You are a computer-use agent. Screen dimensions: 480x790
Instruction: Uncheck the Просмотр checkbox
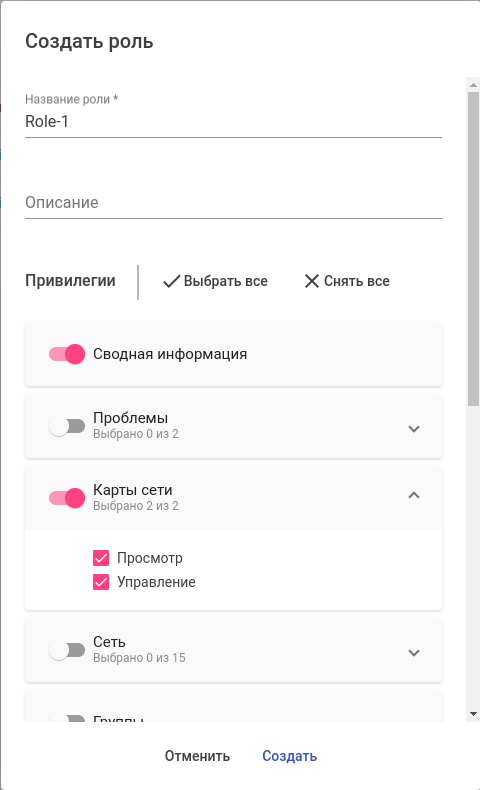click(101, 558)
